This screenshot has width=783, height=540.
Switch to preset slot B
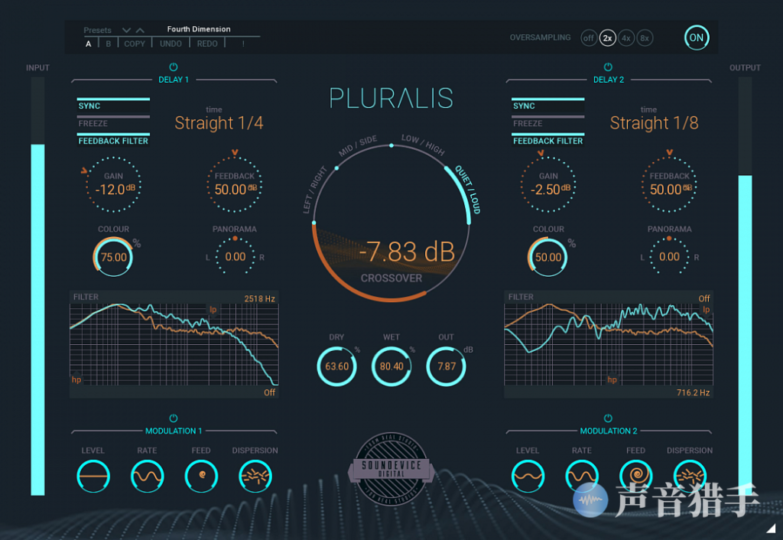pos(108,44)
